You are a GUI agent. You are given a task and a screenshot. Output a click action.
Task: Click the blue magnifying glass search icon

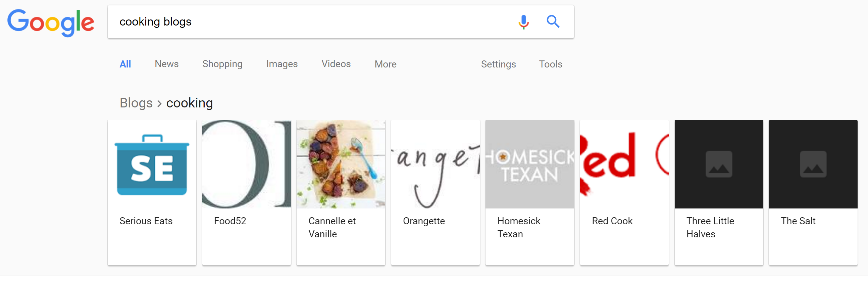pos(553,22)
